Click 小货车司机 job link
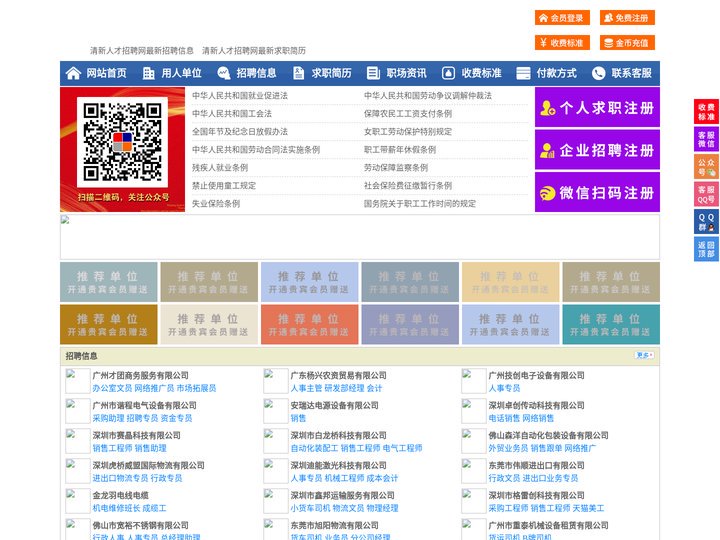This screenshot has width=720, height=540. tap(310, 508)
